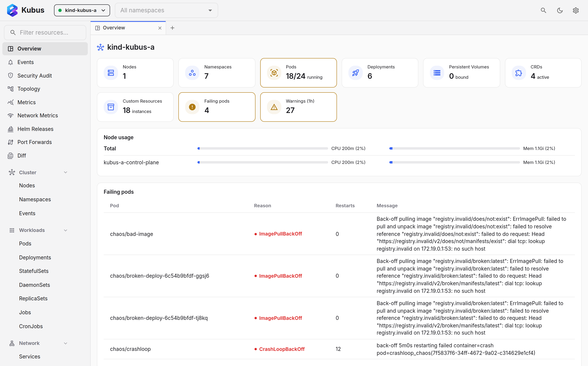Viewport: 588px width, 366px height.
Task: Open pod chaos/crashloop
Action: point(130,349)
